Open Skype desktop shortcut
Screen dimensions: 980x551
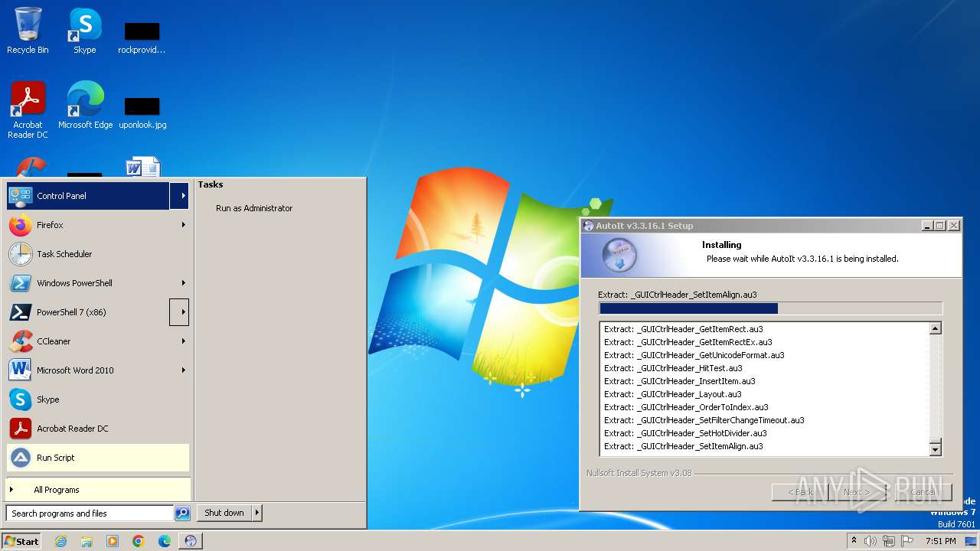coord(84,31)
